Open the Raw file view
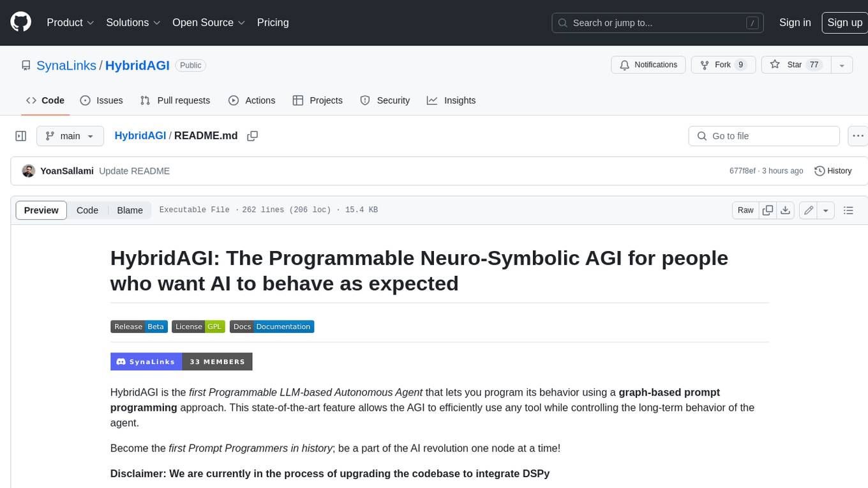868x488 pixels. [x=745, y=210]
